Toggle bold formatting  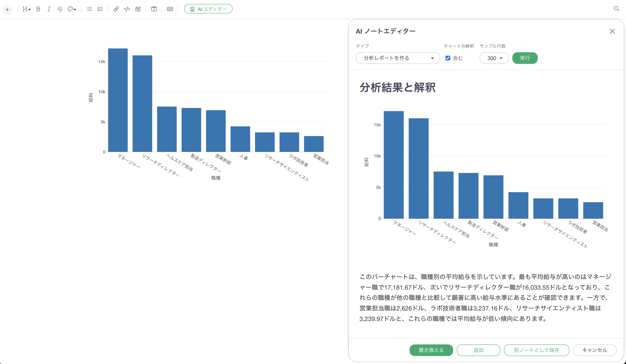38,9
